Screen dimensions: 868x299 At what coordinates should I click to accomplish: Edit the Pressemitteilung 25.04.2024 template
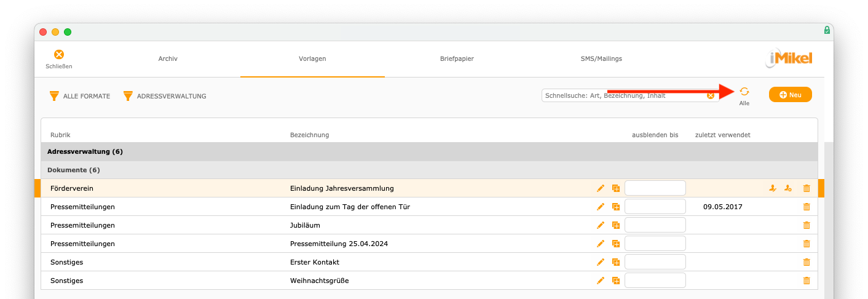(x=601, y=244)
